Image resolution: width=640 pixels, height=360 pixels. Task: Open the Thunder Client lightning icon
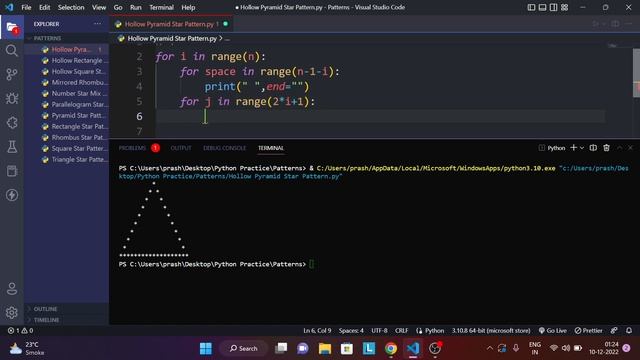[x=12, y=195]
